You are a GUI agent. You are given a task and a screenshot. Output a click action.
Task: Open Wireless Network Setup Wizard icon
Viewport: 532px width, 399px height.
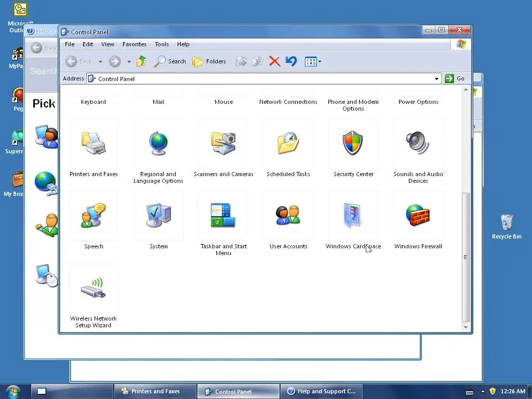94,288
